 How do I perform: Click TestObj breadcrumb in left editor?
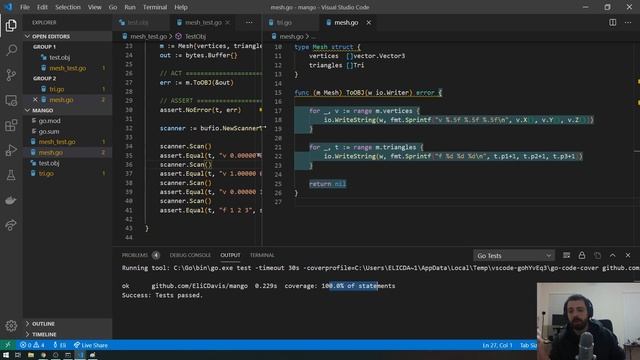point(196,36)
